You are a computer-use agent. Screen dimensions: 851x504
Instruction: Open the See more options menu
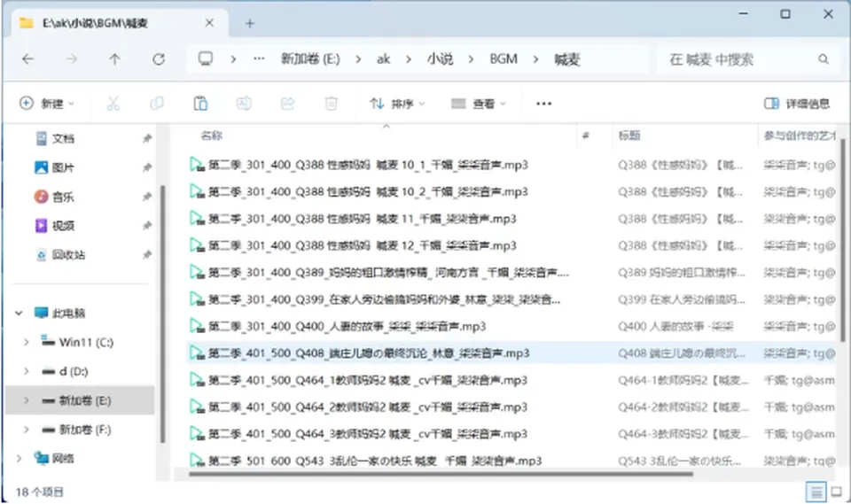[543, 104]
